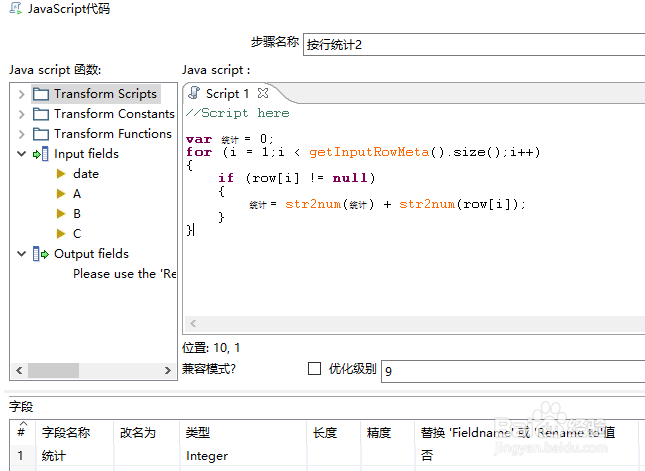Collapse the Output fields tree node

click(x=22, y=254)
